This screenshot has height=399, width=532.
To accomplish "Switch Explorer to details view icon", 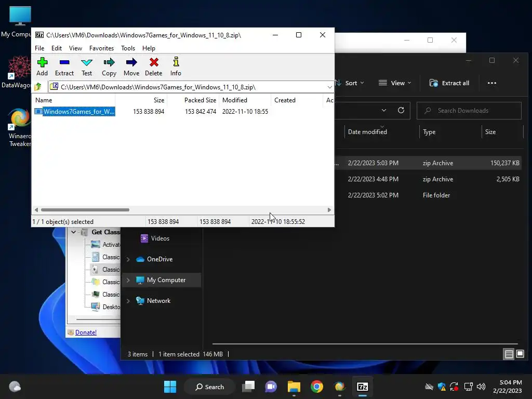I will [509, 354].
